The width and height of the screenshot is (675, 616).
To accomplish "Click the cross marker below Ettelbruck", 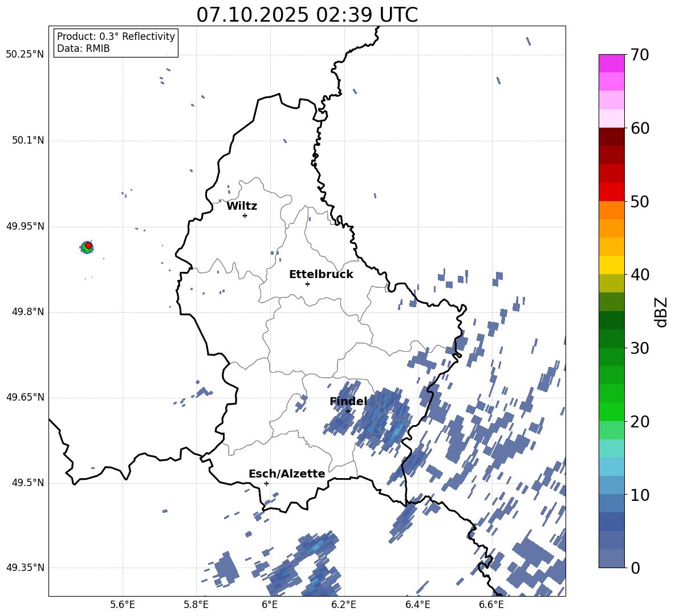I will (x=307, y=284).
